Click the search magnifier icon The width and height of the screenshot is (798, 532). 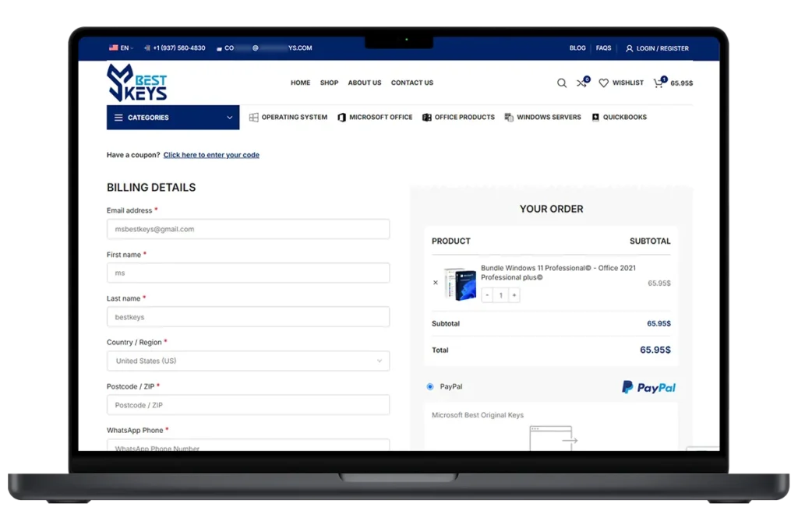pyautogui.click(x=561, y=83)
